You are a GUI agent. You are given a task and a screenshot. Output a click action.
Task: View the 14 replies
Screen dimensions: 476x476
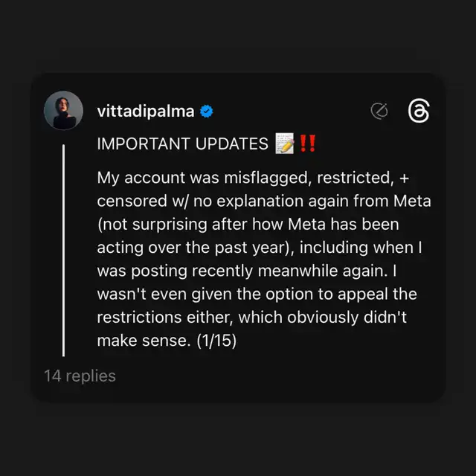click(80, 376)
